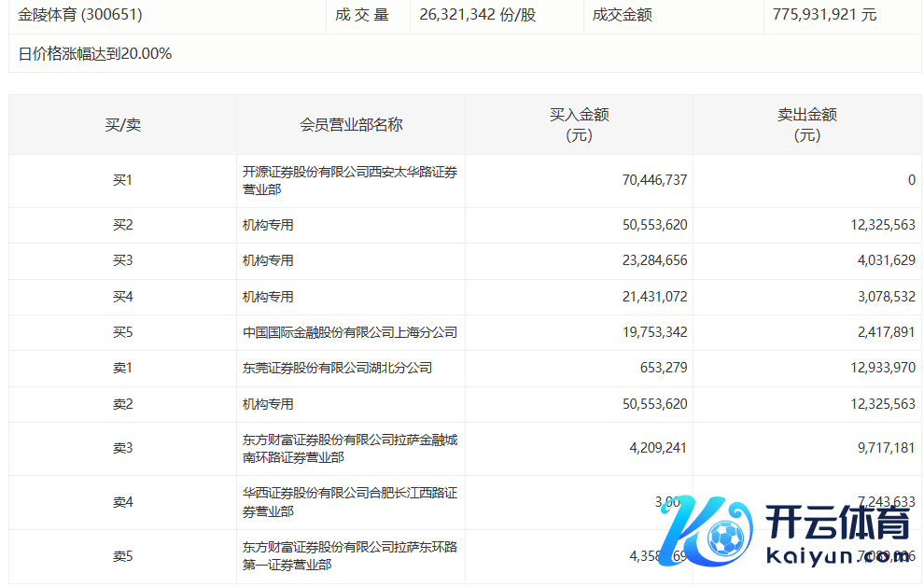The width and height of the screenshot is (924, 587).
Task: Click the 会员营业部名称 column header
Action: point(351,125)
